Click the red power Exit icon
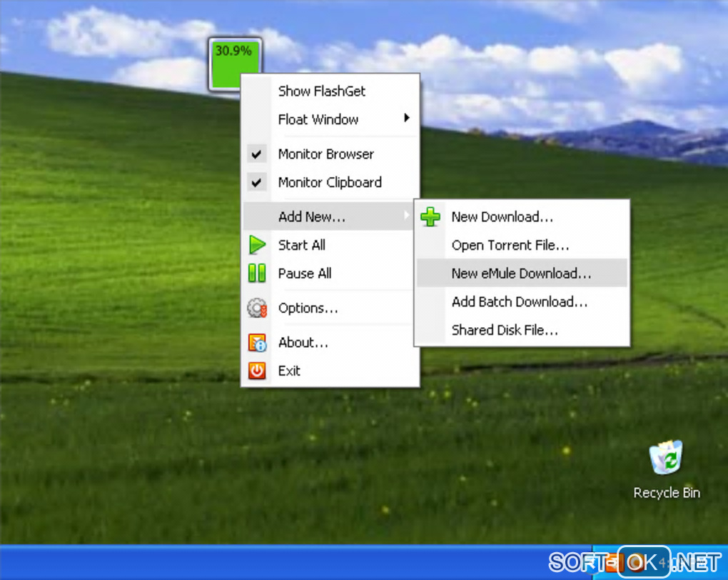728x580 pixels. (x=257, y=371)
